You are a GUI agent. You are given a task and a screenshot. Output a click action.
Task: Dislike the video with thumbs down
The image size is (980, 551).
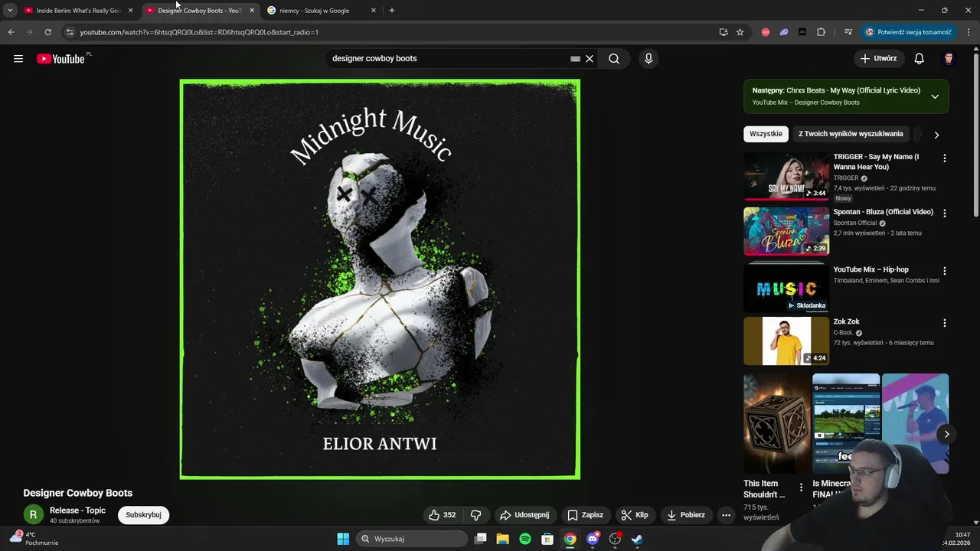(475, 515)
